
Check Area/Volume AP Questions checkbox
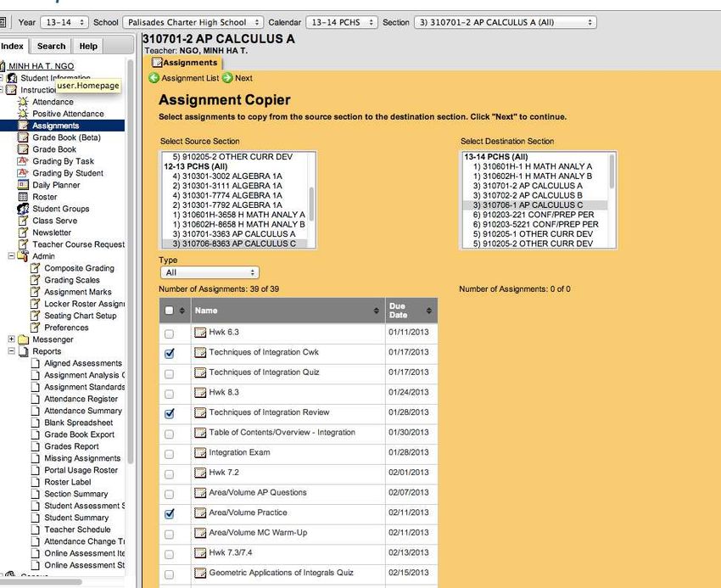(169, 494)
